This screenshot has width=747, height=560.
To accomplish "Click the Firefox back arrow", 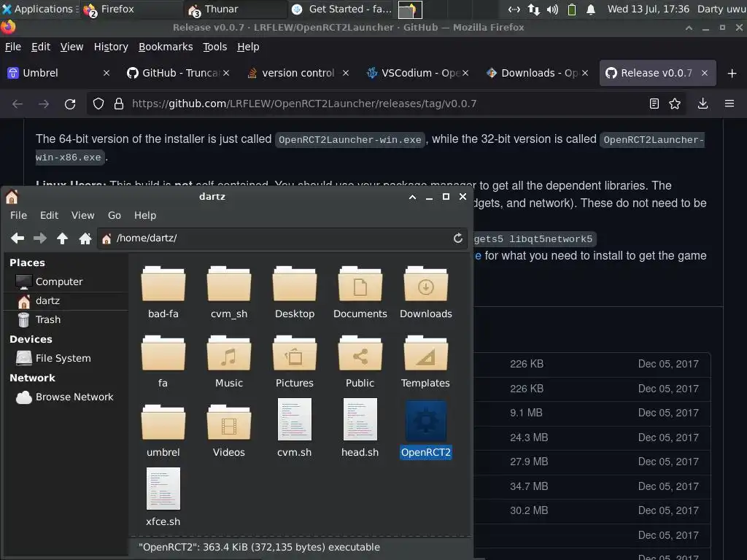I will pos(18,104).
